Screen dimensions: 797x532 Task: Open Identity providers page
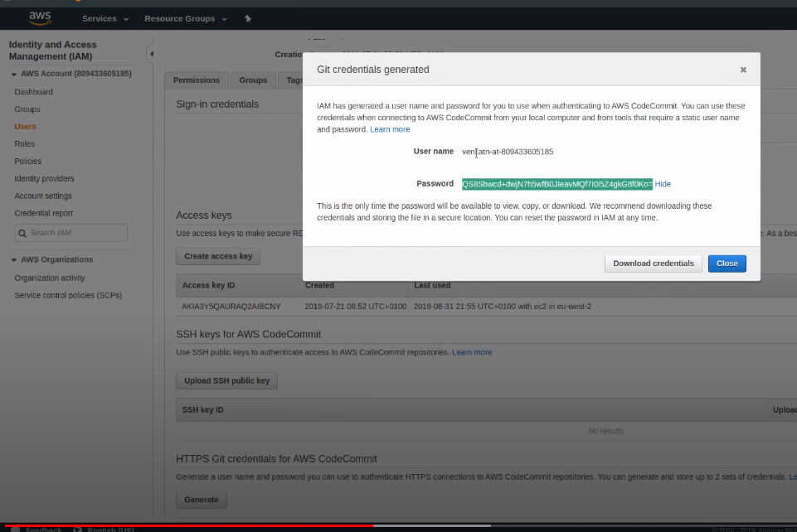(44, 178)
